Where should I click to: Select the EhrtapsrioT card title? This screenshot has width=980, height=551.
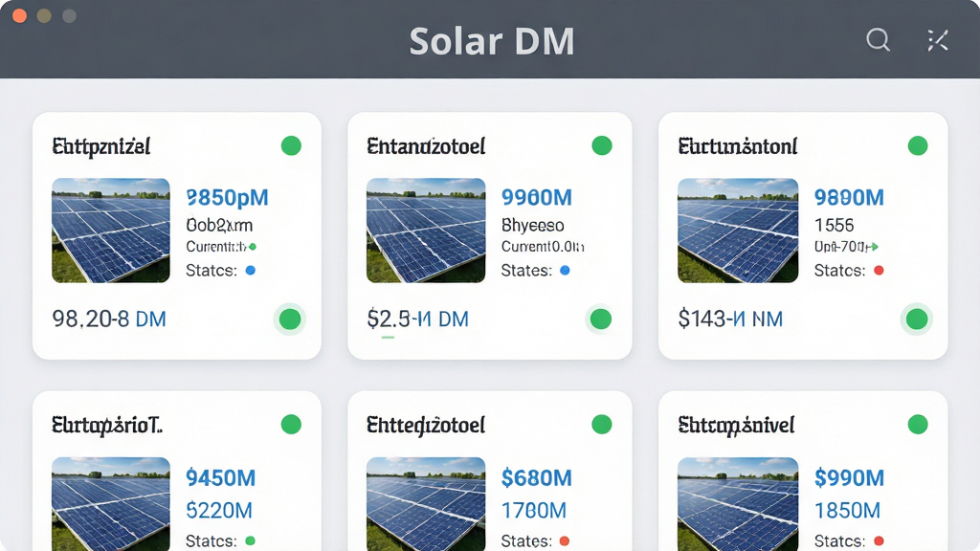point(107,426)
